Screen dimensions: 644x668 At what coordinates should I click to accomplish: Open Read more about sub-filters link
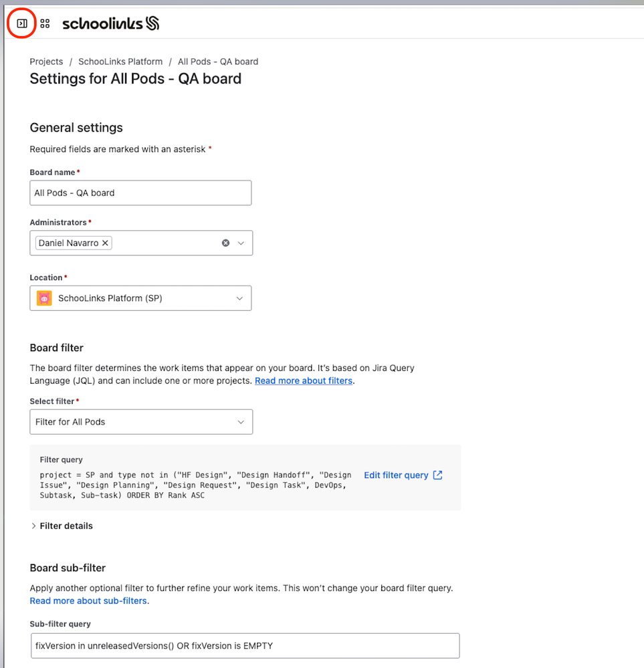coord(88,600)
